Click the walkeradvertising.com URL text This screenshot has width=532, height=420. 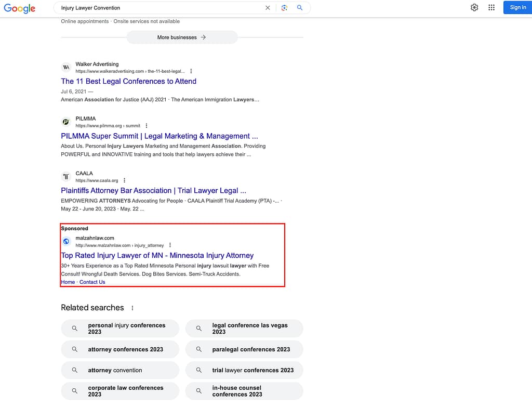pos(130,71)
